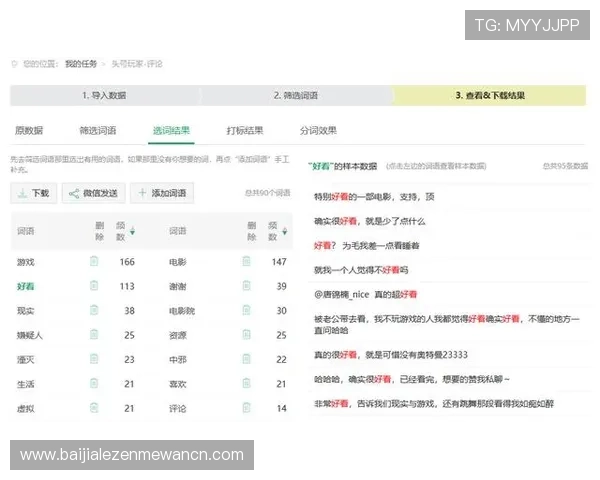Delete the 电影 word row
Viewport: 600px width, 480px height.
(246, 261)
